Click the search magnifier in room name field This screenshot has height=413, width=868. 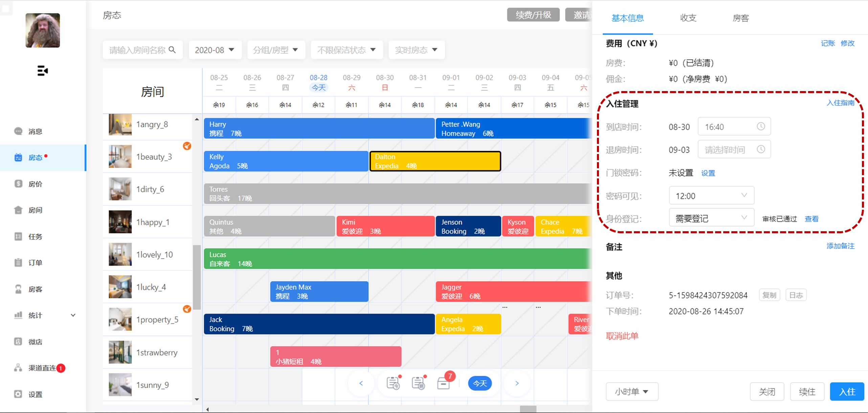click(x=172, y=50)
